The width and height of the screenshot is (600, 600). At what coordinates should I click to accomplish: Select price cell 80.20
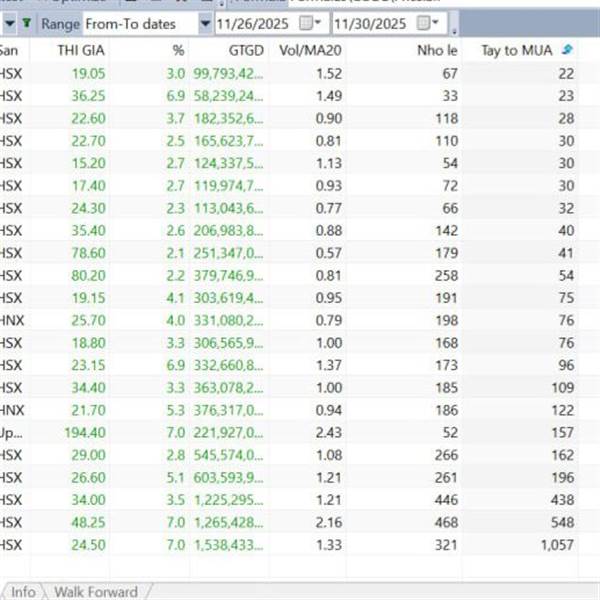(88, 276)
